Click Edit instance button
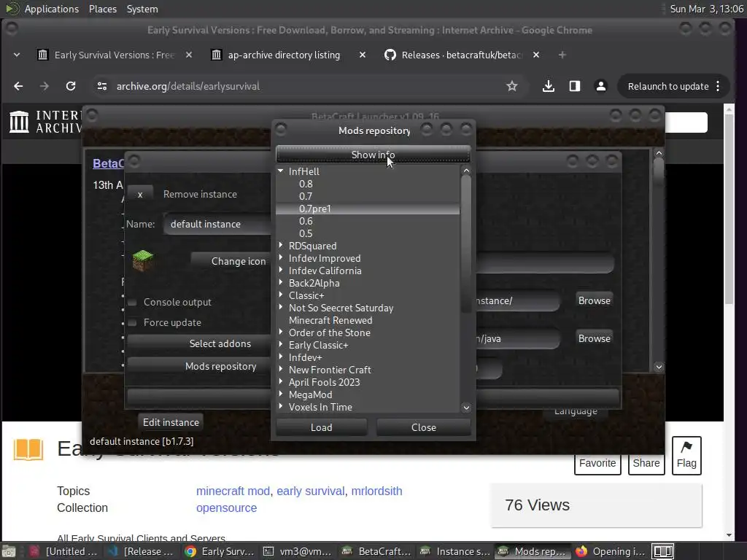This screenshot has height=560, width=747. (171, 422)
